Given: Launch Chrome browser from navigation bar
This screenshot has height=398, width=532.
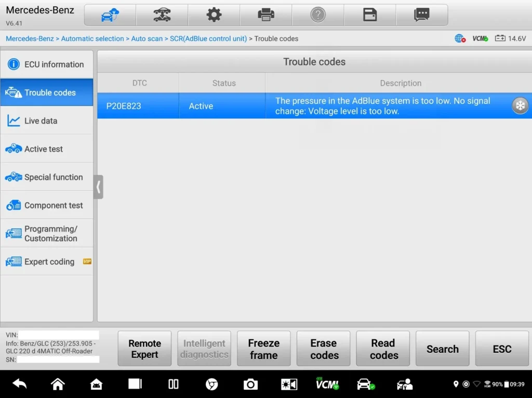Looking at the screenshot, I should pyautogui.click(x=212, y=384).
